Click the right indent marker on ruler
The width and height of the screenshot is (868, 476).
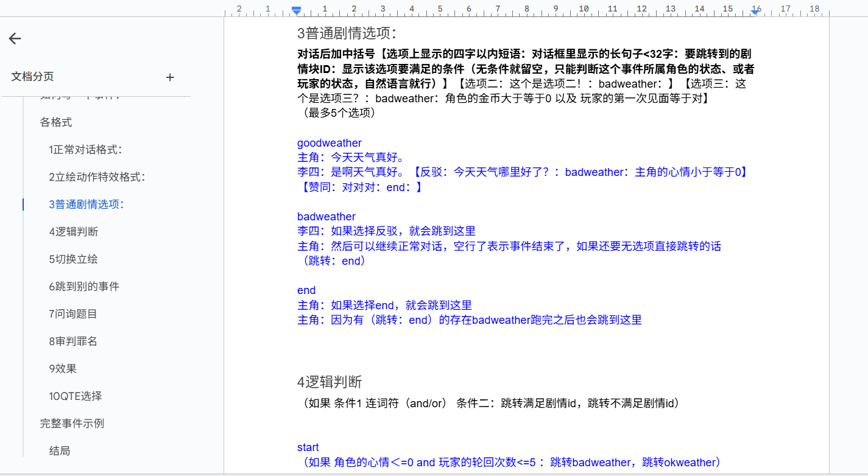click(x=755, y=11)
